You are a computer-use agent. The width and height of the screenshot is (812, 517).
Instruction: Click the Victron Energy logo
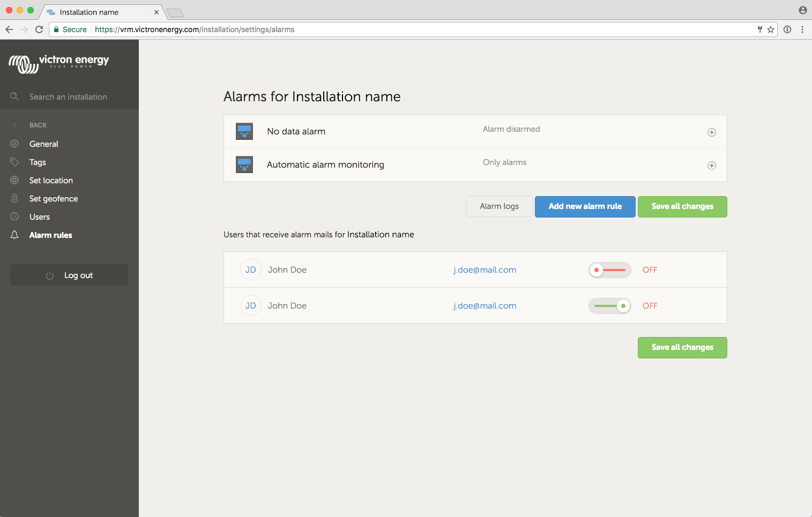click(x=59, y=63)
